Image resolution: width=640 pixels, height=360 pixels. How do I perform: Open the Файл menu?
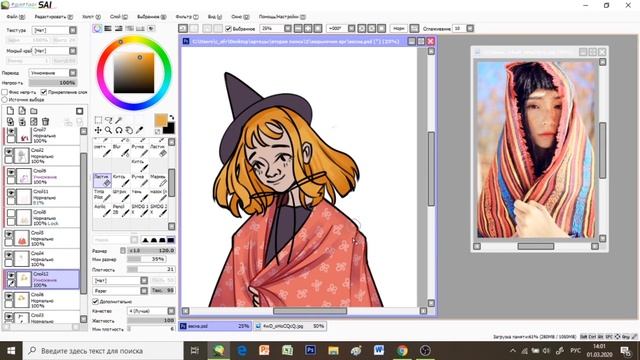[16, 17]
